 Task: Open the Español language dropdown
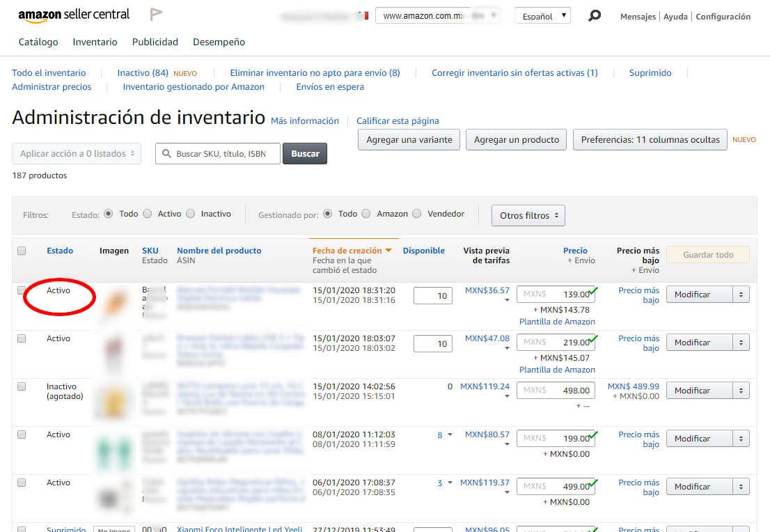[542, 16]
